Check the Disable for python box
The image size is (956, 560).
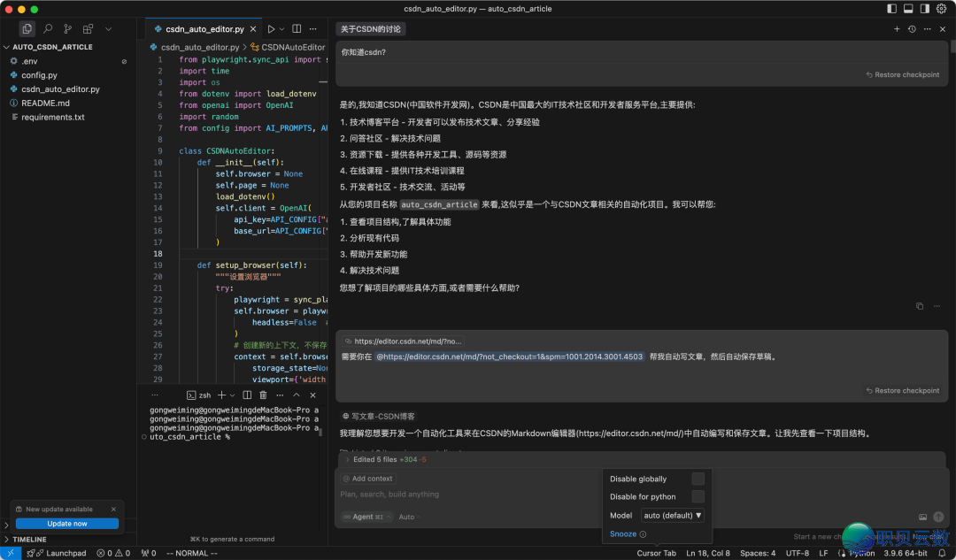pyautogui.click(x=698, y=496)
